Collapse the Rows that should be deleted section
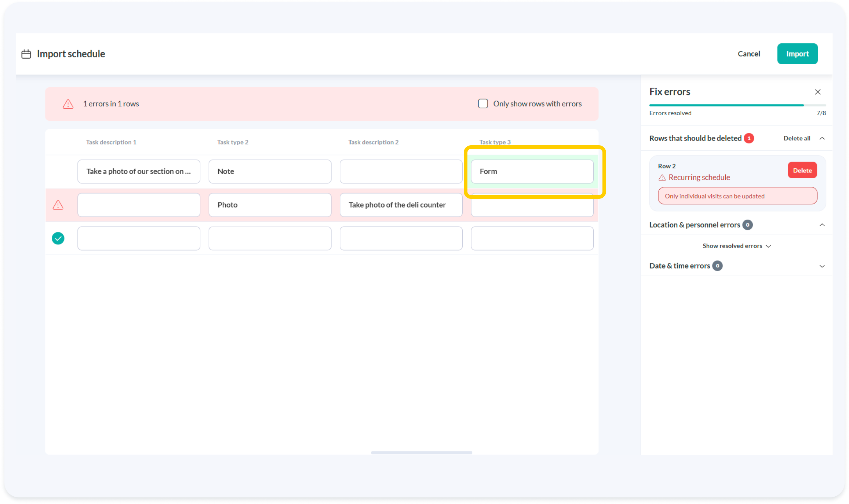The height and width of the screenshot is (504, 849). pyautogui.click(x=822, y=138)
